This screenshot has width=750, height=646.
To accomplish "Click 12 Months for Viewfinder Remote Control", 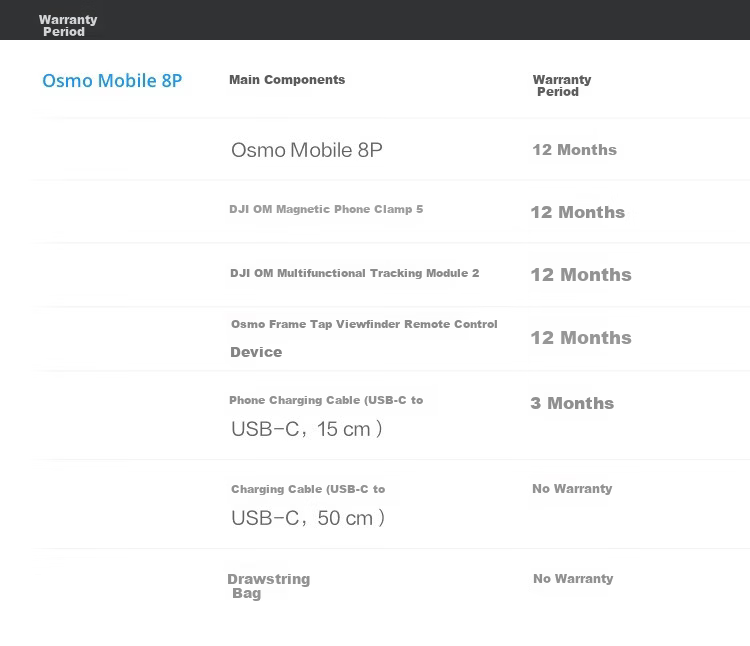I will click(x=581, y=338).
